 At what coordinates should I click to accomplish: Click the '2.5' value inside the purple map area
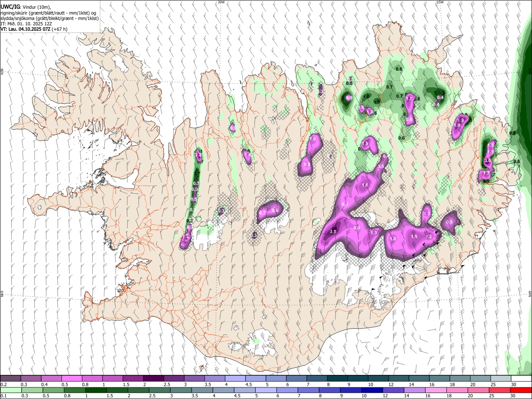333,232
